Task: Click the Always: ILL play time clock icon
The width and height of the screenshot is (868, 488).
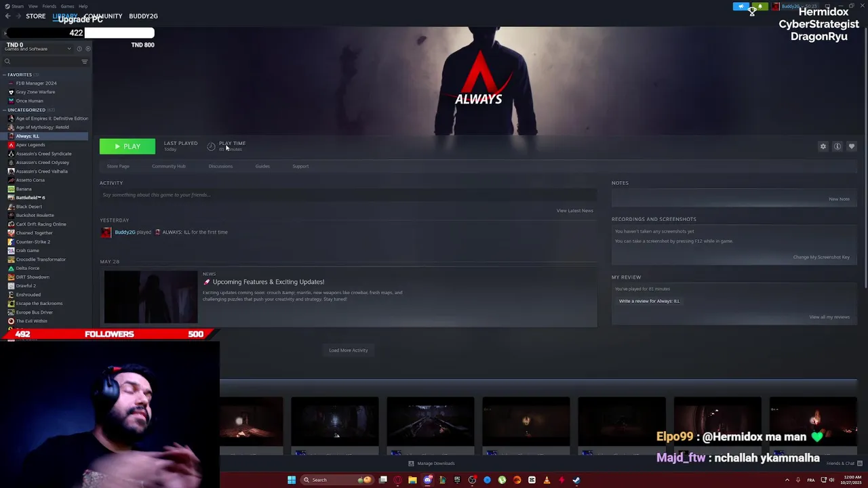Action: (x=211, y=146)
